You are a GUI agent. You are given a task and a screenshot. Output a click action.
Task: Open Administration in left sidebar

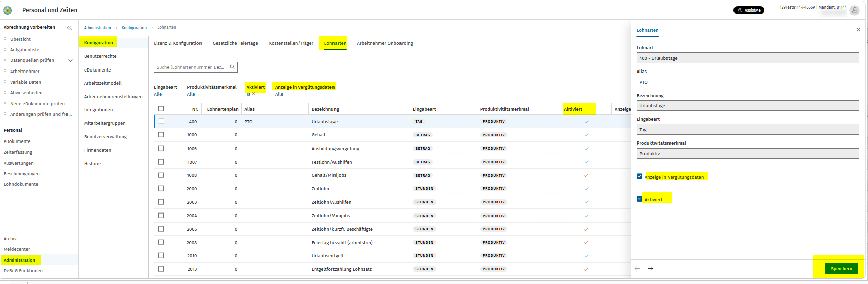[19, 260]
